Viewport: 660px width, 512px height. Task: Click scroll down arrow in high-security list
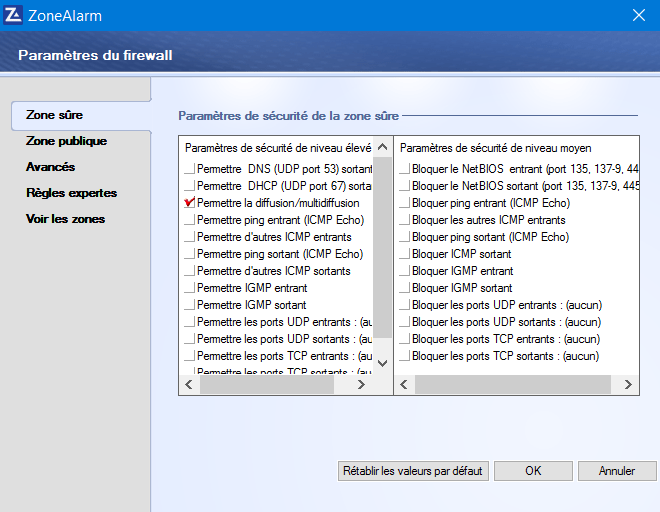[x=382, y=363]
